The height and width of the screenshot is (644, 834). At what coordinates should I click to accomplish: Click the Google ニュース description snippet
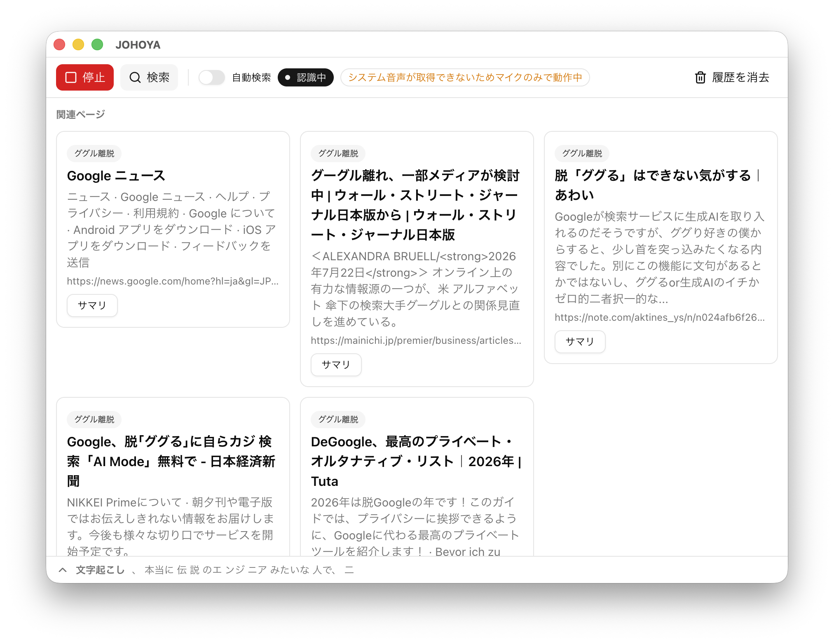172,230
